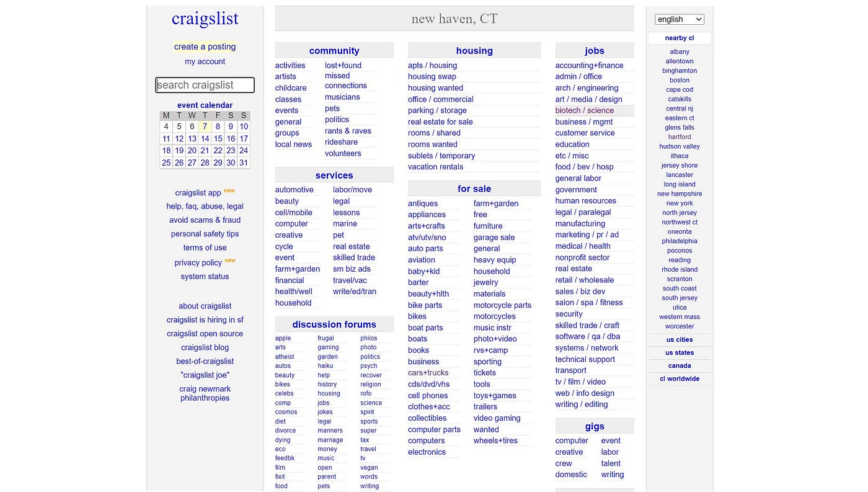The image size is (868, 492).
Task: Go to the boston nearby site
Action: click(680, 80)
